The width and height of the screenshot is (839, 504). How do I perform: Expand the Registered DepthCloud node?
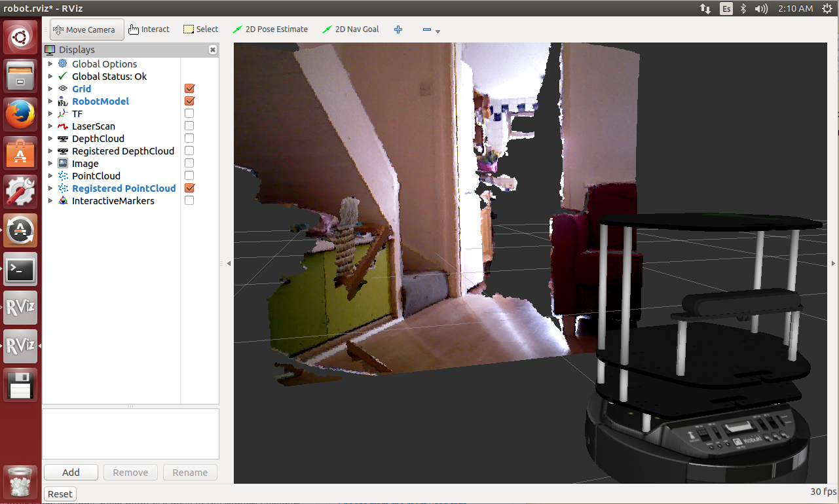pos(50,151)
